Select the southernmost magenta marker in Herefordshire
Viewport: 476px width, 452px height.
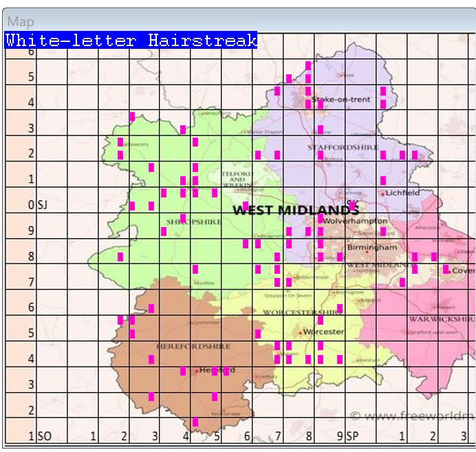tap(195, 422)
